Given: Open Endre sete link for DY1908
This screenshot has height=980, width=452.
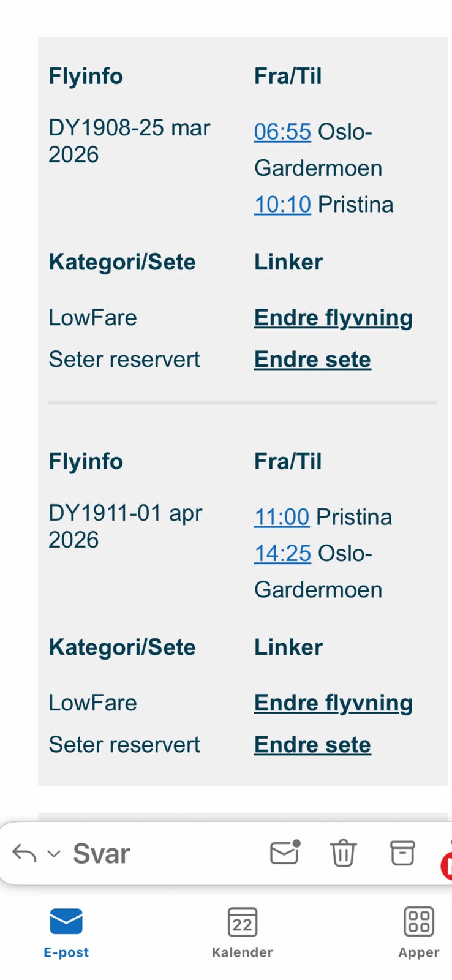Looking at the screenshot, I should (312, 360).
